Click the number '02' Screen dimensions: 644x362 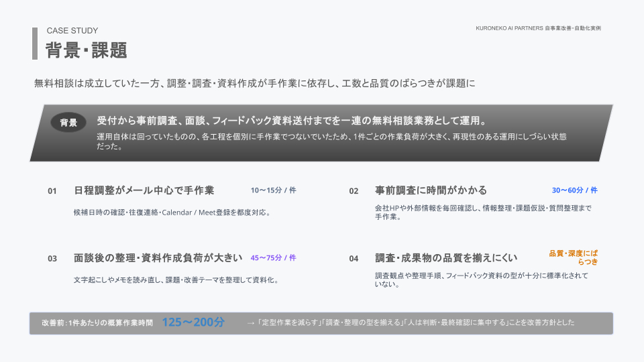(x=354, y=191)
